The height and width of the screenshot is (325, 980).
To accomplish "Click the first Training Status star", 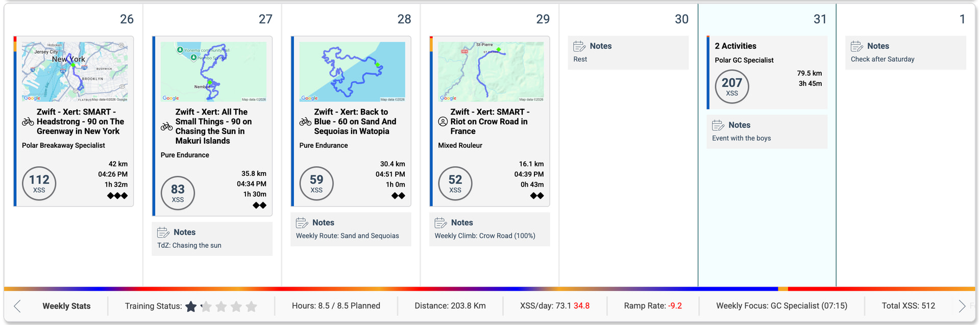I will pyautogui.click(x=191, y=307).
